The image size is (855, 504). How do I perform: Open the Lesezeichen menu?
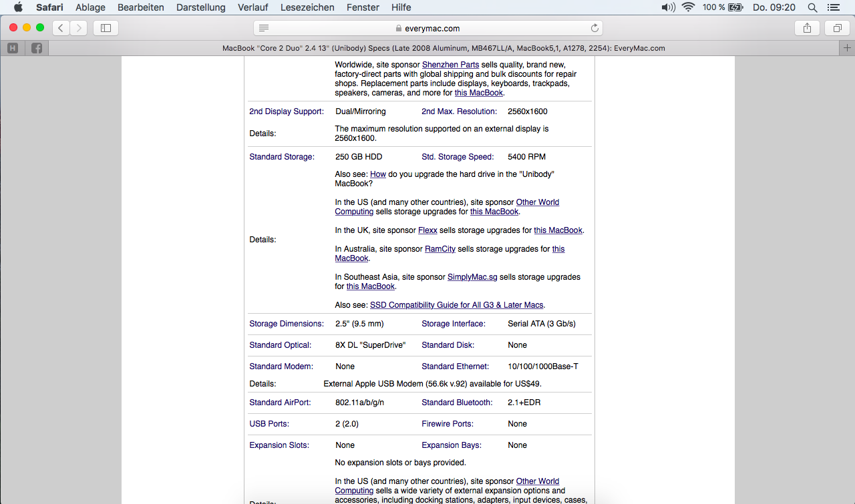coord(307,7)
